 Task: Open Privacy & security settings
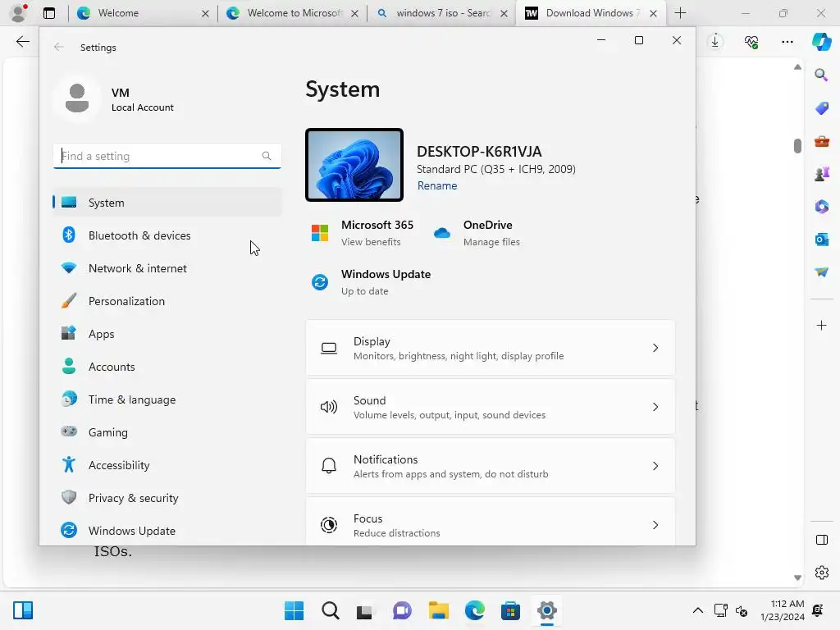167,498
